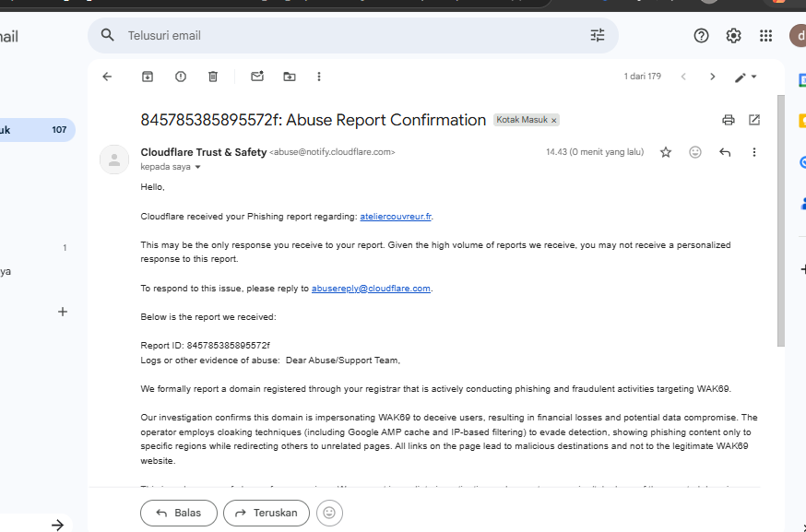This screenshot has width=806, height=532.
Task: Open inbox folder showing 107 unread
Action: click(37, 130)
